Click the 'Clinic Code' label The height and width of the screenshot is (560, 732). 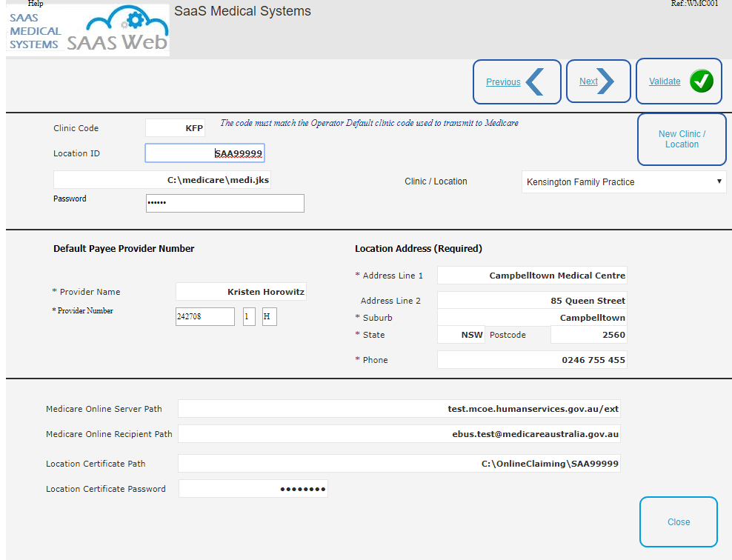pos(76,128)
